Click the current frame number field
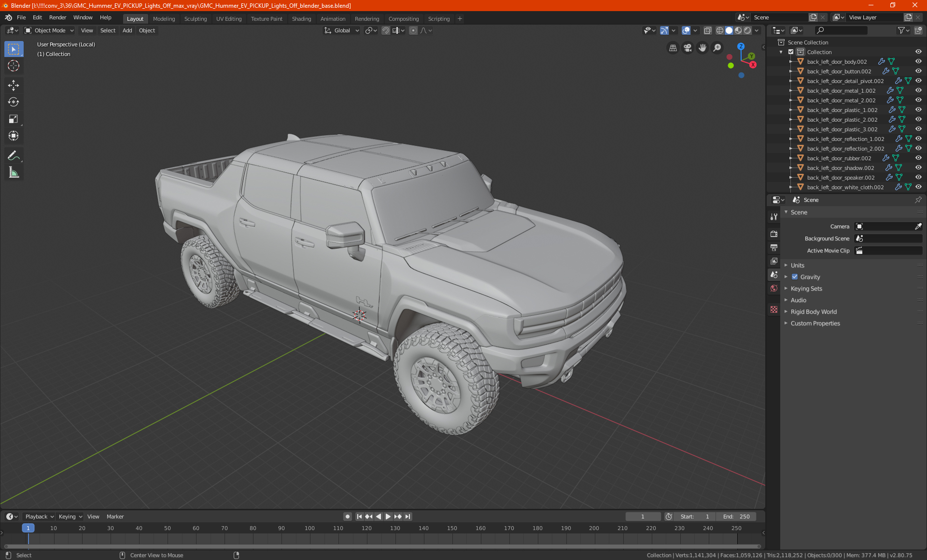The image size is (927, 560). coord(643,517)
